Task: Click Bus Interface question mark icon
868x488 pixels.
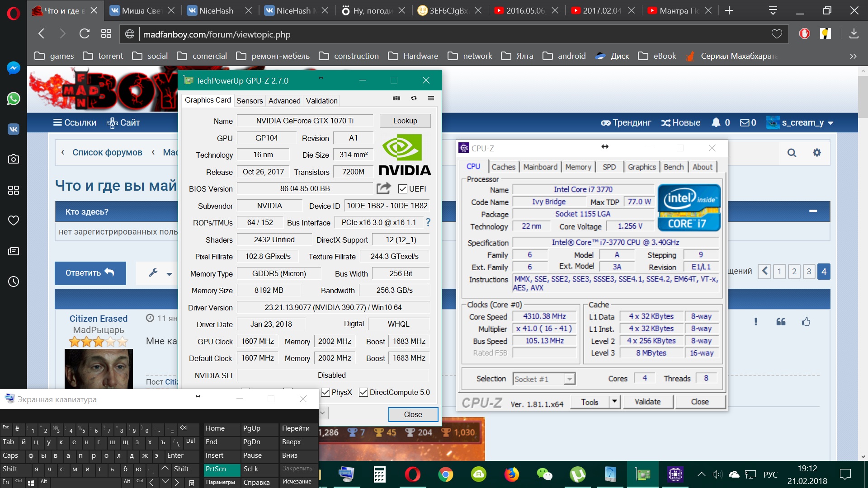Action: pos(428,222)
